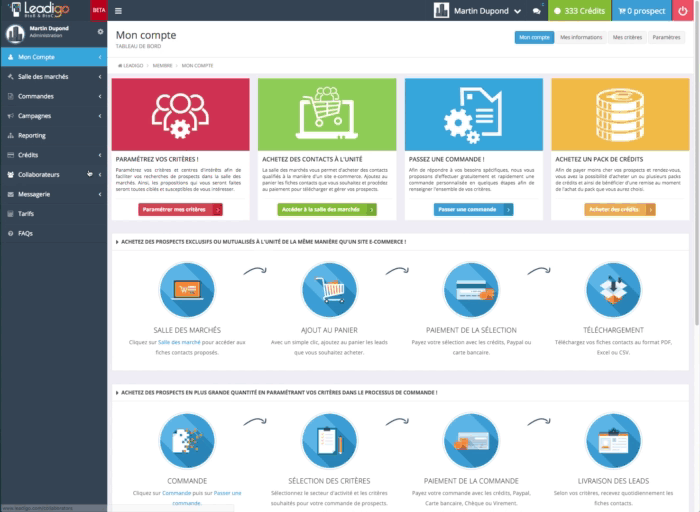Expand Salle des marchés sidebar chevron
Screen dimensions: 700x512
(100, 77)
